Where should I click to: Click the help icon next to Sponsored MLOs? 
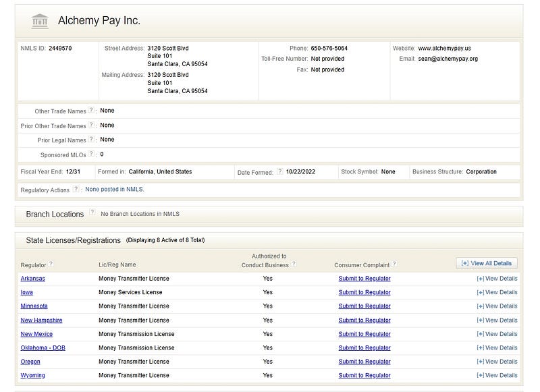tap(91, 154)
